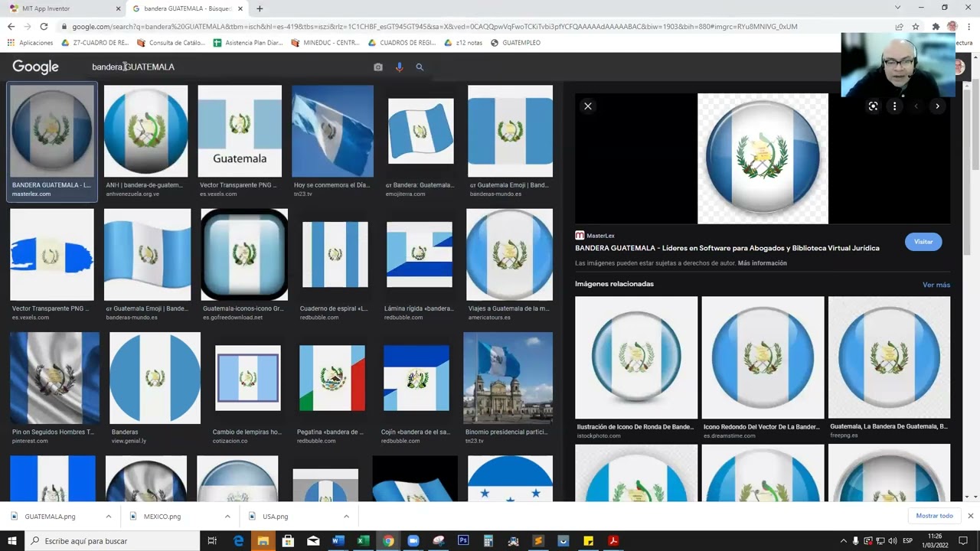Open the large preview flag image
Viewport: 980px width, 551px height.
tap(763, 158)
